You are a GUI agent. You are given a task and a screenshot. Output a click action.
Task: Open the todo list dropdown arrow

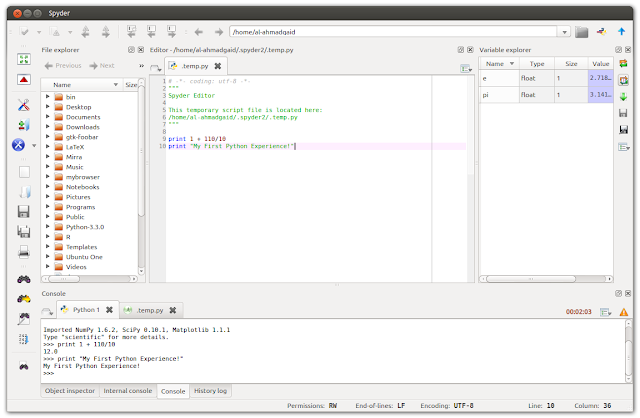pyautogui.click(x=39, y=32)
